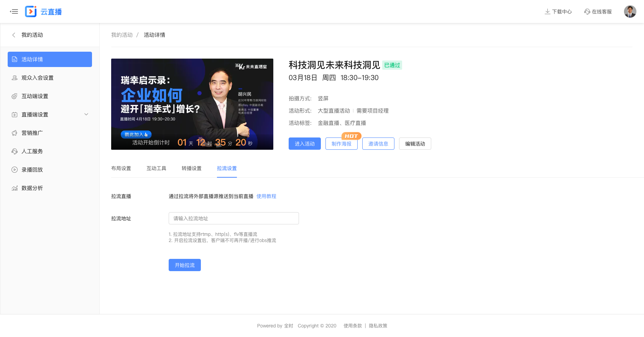Expand the 直播端设置 submenu chevron
Viewport: 644px width, 337px height.
pyautogui.click(x=86, y=115)
